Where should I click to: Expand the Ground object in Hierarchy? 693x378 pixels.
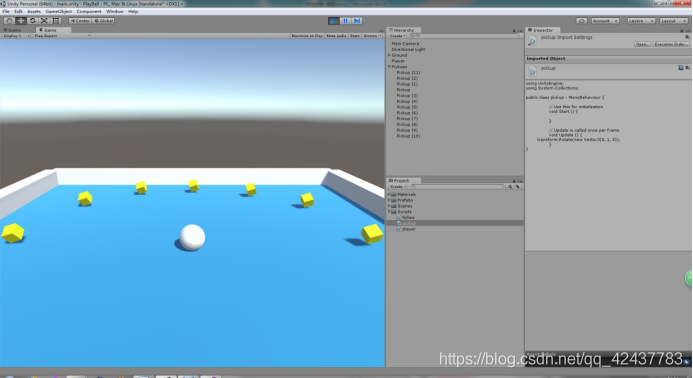click(x=389, y=55)
